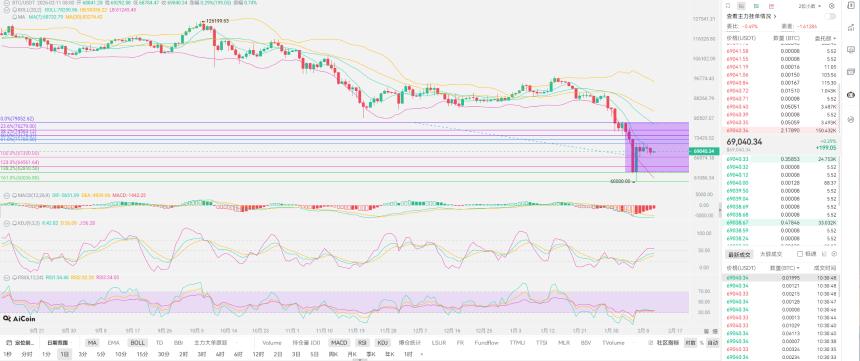Toggle the MA indicator button
Viewport: 860px width, 361px height.
[93, 343]
